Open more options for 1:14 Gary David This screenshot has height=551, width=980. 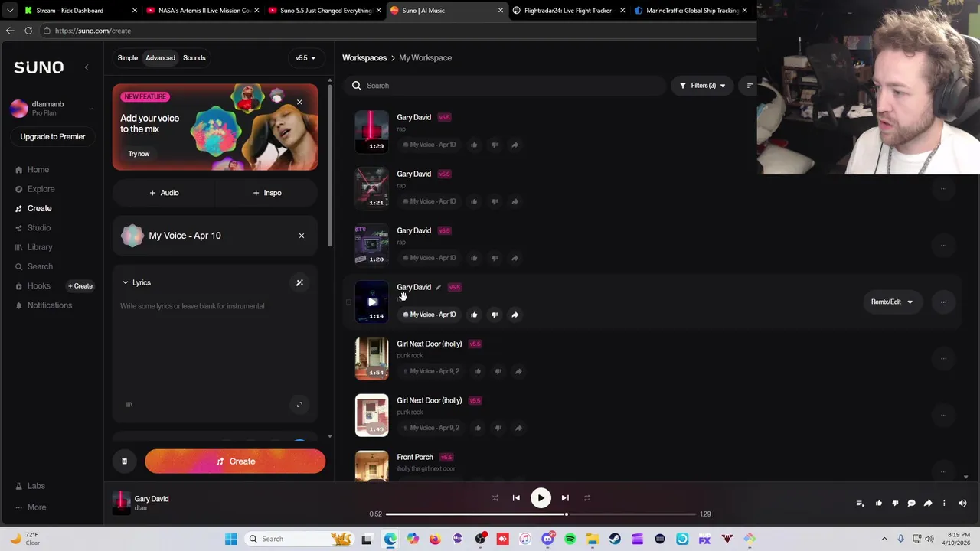pos(943,302)
